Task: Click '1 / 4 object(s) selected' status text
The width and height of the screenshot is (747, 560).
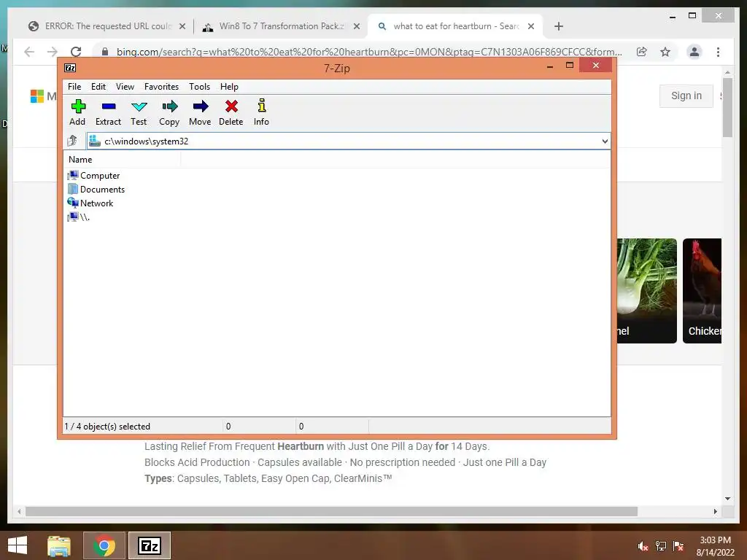Action: [x=107, y=426]
